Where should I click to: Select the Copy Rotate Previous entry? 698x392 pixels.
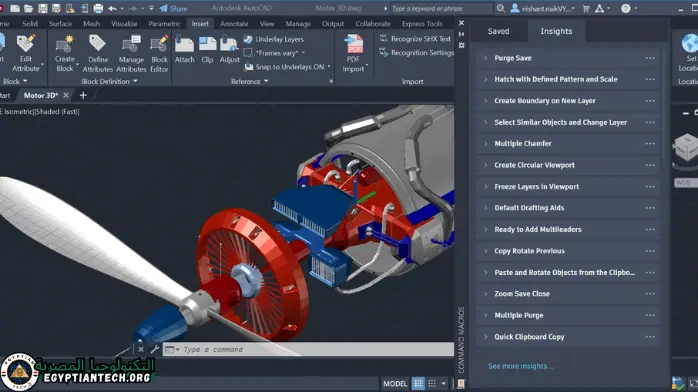point(568,251)
